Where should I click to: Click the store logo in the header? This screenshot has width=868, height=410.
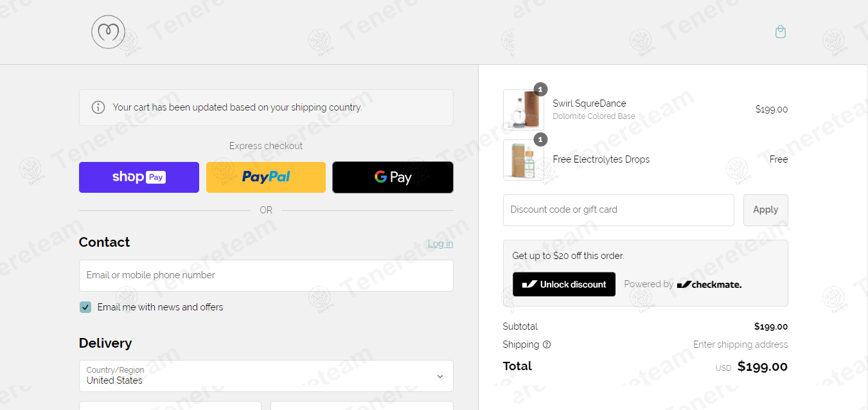[108, 32]
